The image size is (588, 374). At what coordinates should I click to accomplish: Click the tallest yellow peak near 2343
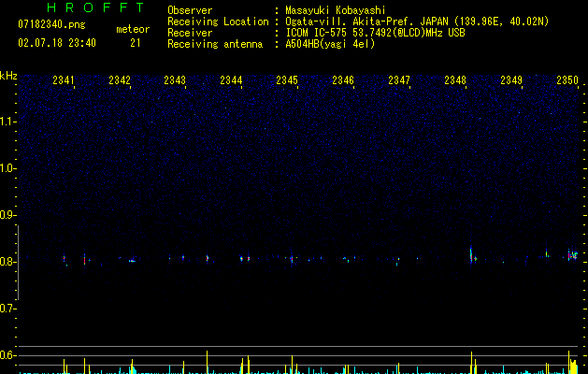point(207,362)
